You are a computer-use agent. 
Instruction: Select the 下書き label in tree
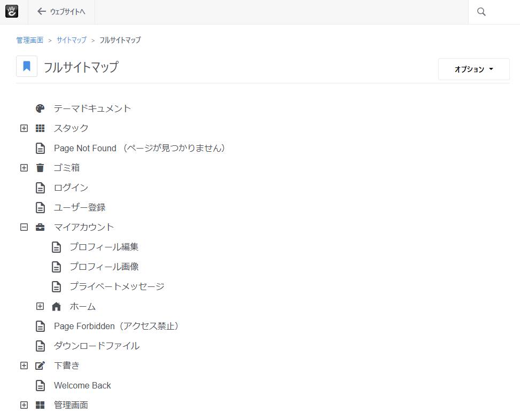coord(67,365)
